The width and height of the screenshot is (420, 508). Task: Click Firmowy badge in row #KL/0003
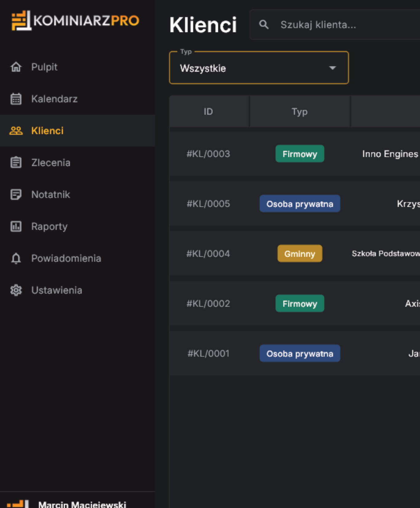[x=300, y=154]
